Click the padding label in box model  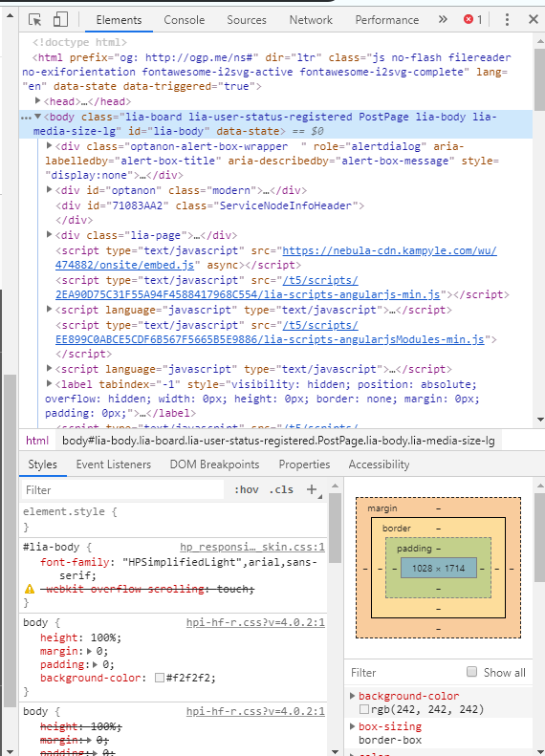tap(414, 549)
